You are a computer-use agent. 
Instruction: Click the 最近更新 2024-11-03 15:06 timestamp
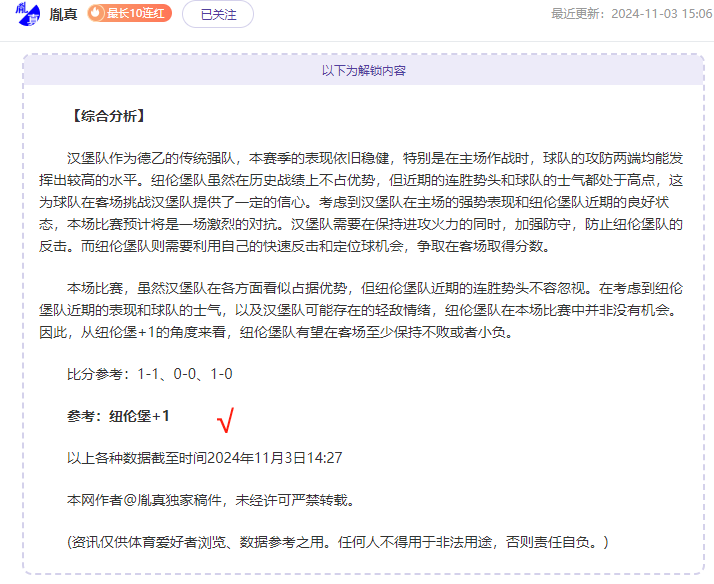coord(632,14)
